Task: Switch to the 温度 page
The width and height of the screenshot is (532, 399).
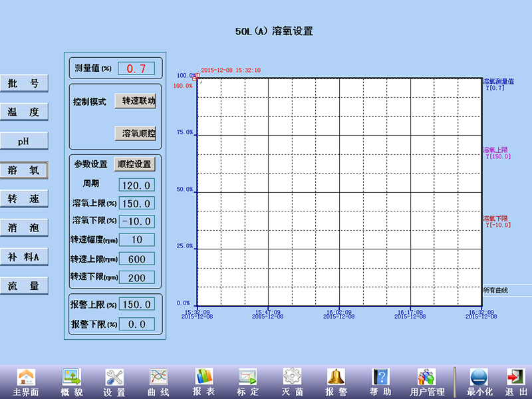Action: coord(24,112)
